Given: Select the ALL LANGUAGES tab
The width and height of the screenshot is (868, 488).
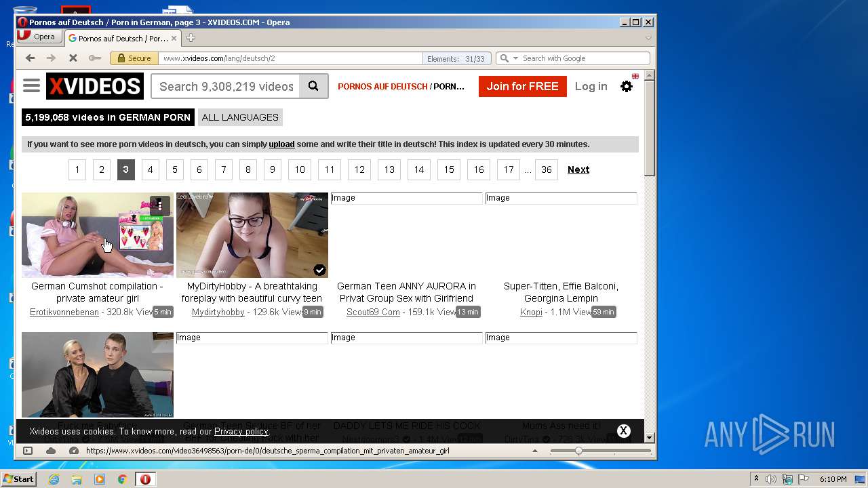Looking at the screenshot, I should 240,117.
